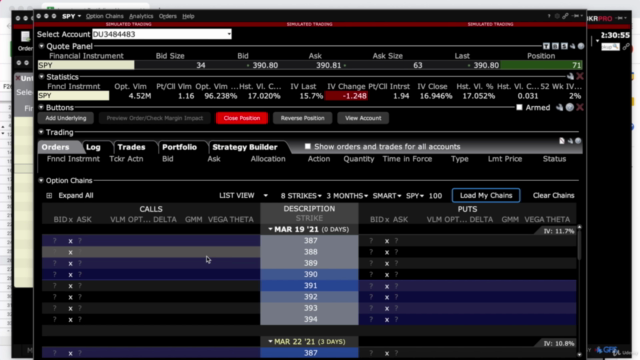640x360 pixels.
Task: Open Statistics panel wrench settings
Action: pos(570,76)
